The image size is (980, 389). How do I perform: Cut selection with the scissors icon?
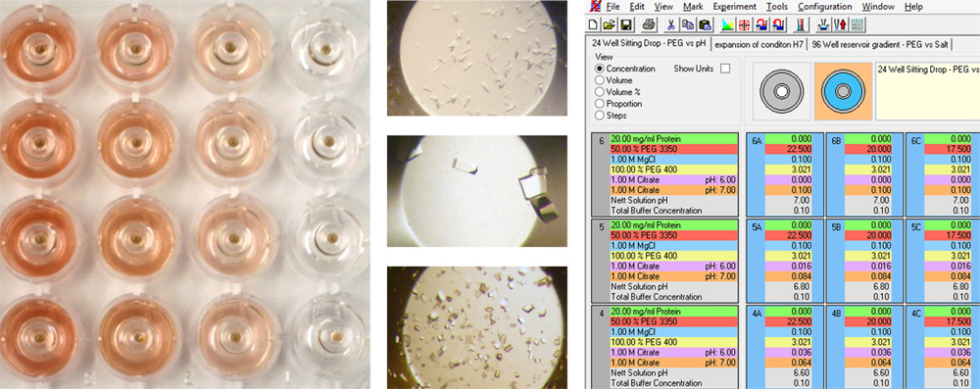(x=670, y=25)
